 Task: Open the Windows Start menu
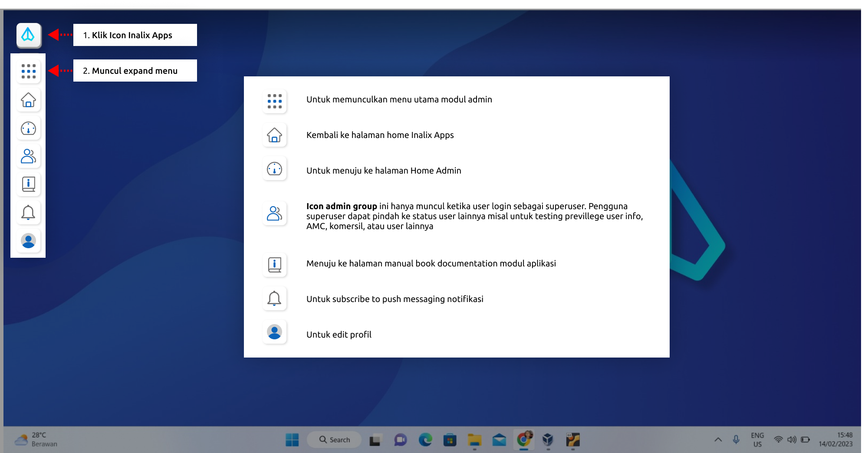pyautogui.click(x=292, y=440)
